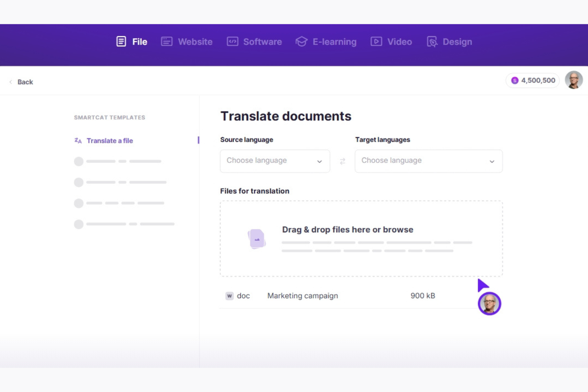Click the circular avatar cursor badge
The width and height of the screenshot is (588, 392).
point(489,303)
